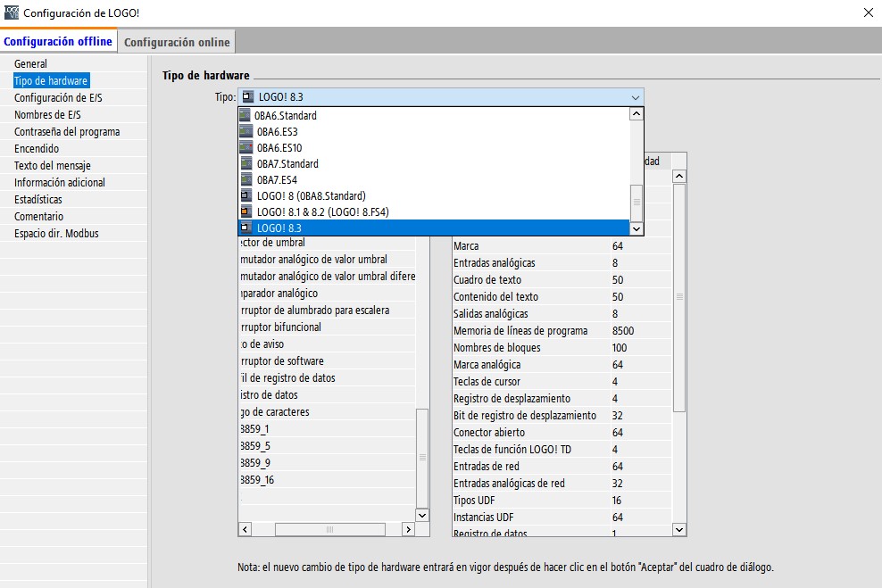Click the 8500 value cell

(x=641, y=330)
